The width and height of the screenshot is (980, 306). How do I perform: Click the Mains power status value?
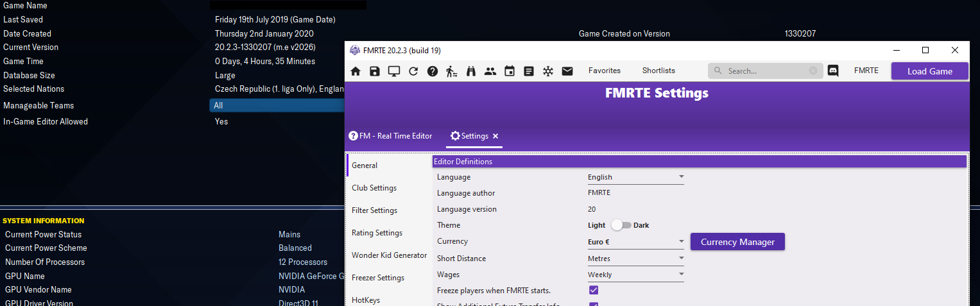coord(289,235)
